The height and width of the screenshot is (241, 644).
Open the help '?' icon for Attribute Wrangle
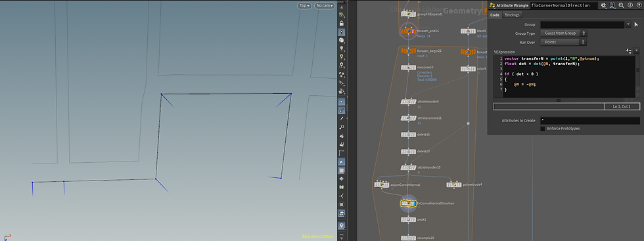[639, 5]
